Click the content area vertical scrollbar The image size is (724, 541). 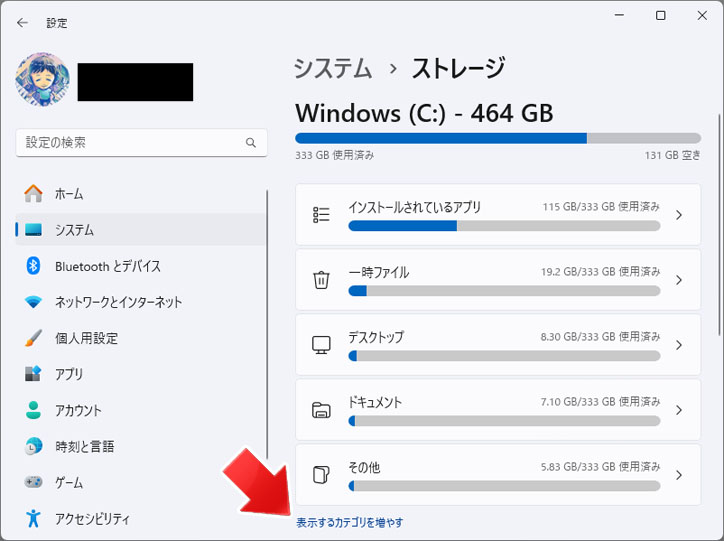coord(719,225)
